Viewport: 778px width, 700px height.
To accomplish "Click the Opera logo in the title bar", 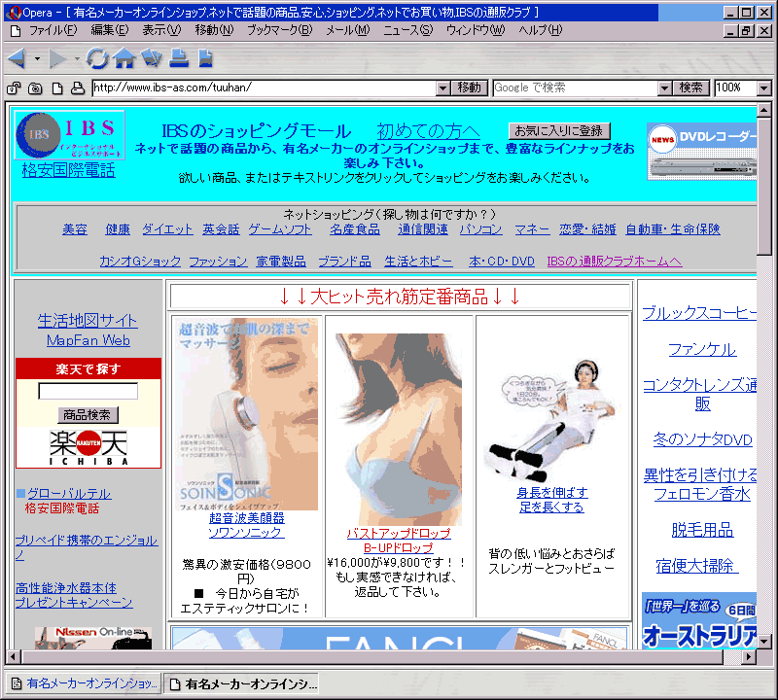I will [x=15, y=13].
